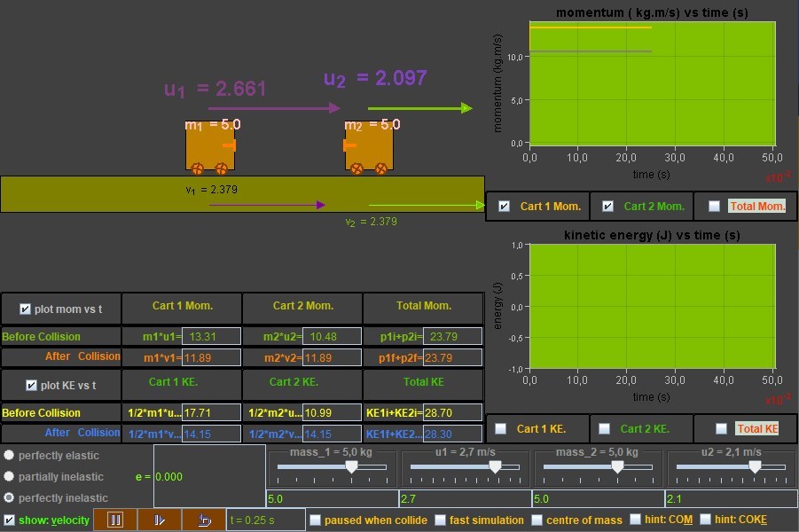Turn on fast simulation
Image resolution: width=799 pixels, height=532 pixels.
[441, 520]
